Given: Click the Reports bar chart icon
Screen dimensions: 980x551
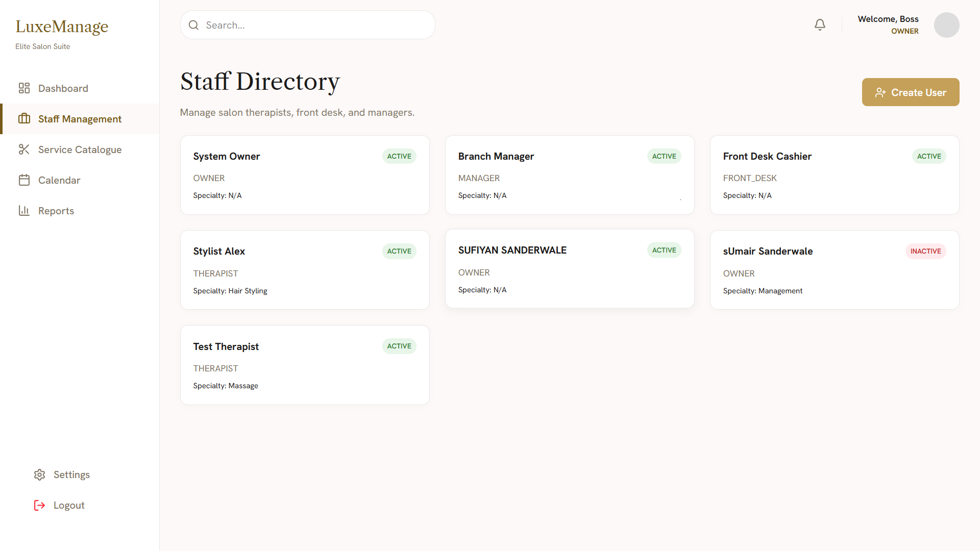Looking at the screenshot, I should click(24, 211).
